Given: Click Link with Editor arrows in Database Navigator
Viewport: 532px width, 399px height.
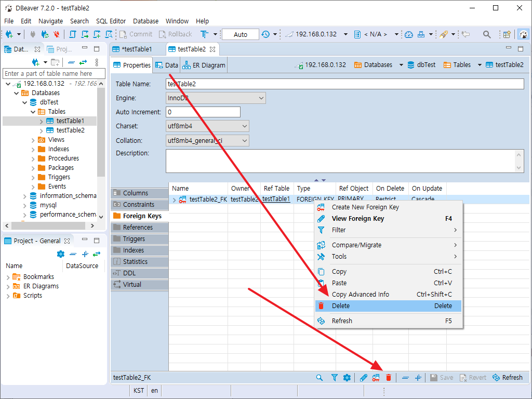Looking at the screenshot, I should click(83, 62).
